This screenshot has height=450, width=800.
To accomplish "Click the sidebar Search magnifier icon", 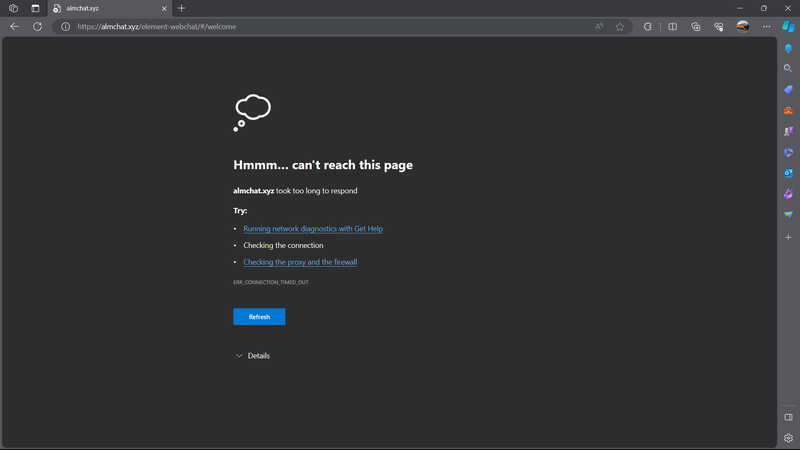I will tap(788, 69).
